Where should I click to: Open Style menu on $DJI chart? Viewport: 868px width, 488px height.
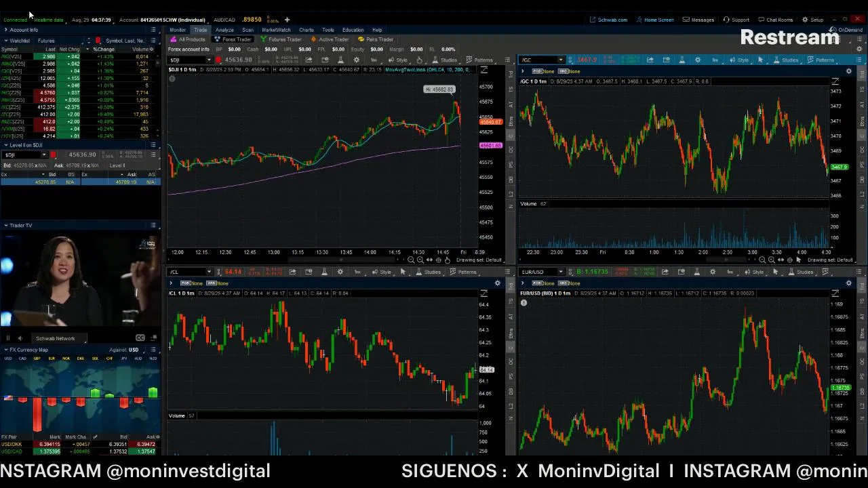point(399,60)
